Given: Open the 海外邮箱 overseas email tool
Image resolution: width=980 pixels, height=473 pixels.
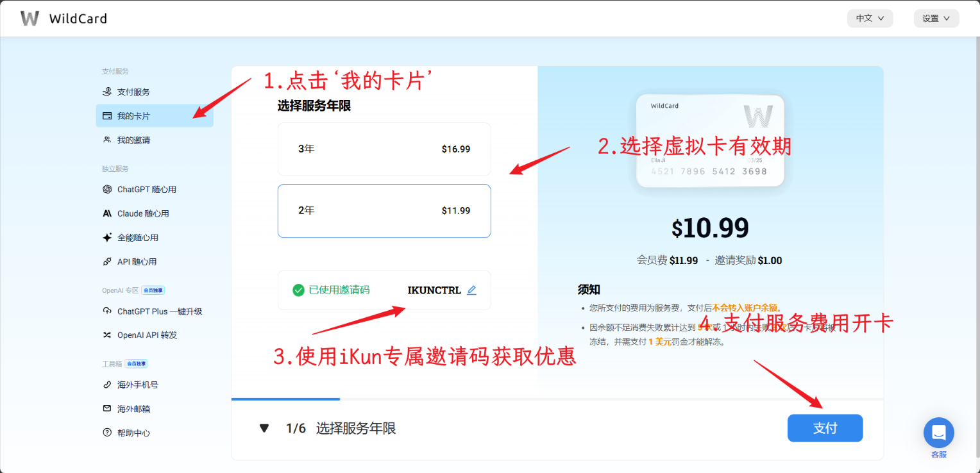Looking at the screenshot, I should [136, 408].
